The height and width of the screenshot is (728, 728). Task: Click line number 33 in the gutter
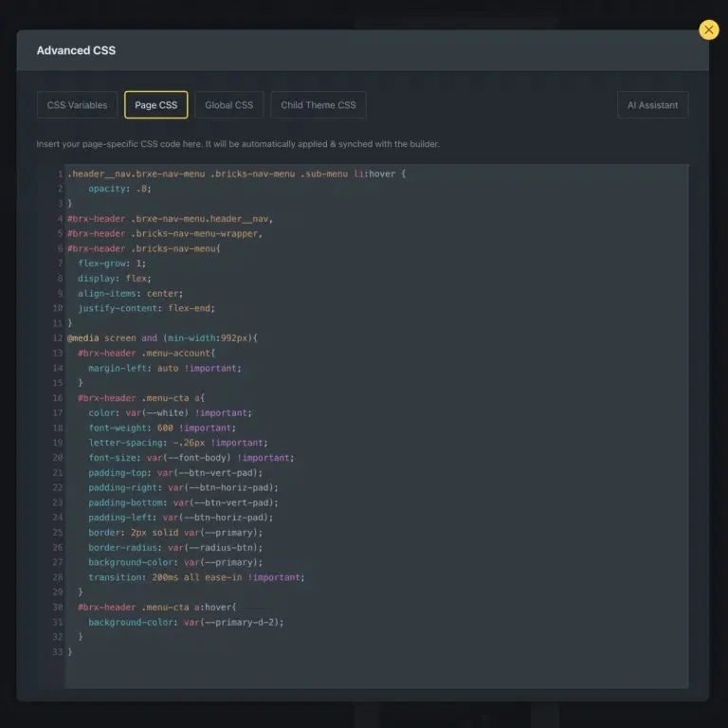[x=57, y=652]
